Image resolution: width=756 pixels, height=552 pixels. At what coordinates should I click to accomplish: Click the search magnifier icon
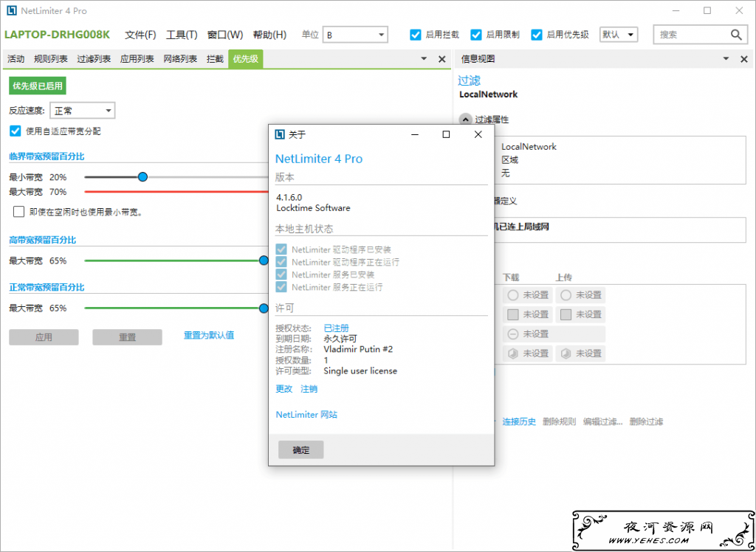736,35
